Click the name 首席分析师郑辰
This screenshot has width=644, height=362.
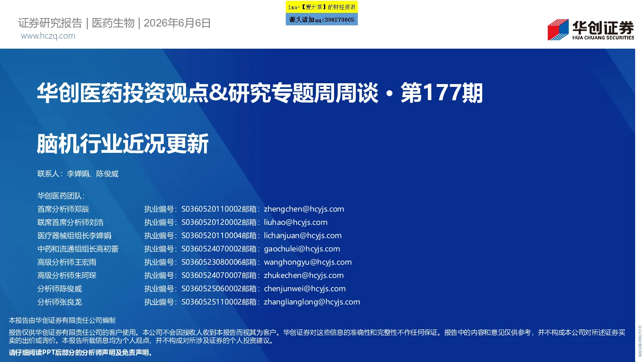[63, 209]
